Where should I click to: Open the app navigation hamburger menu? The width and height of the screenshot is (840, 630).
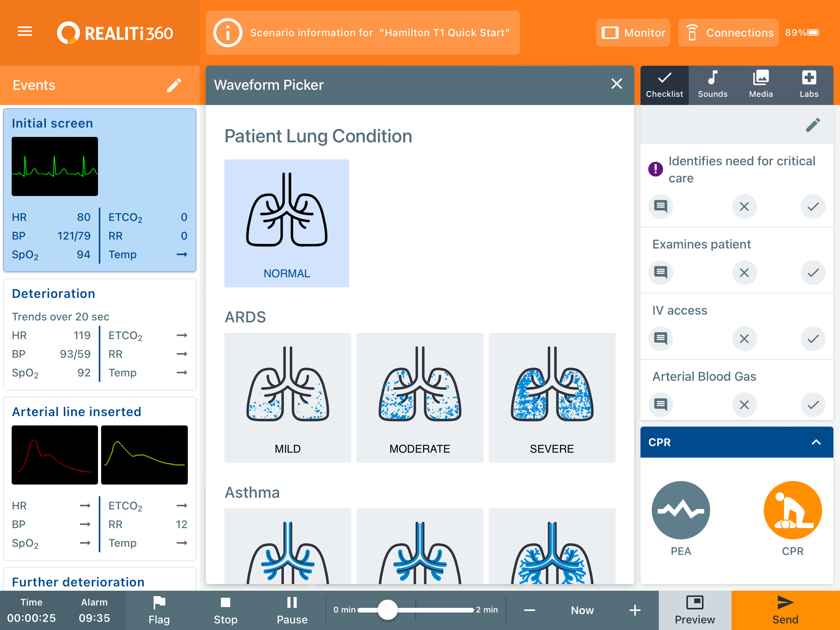coord(24,32)
